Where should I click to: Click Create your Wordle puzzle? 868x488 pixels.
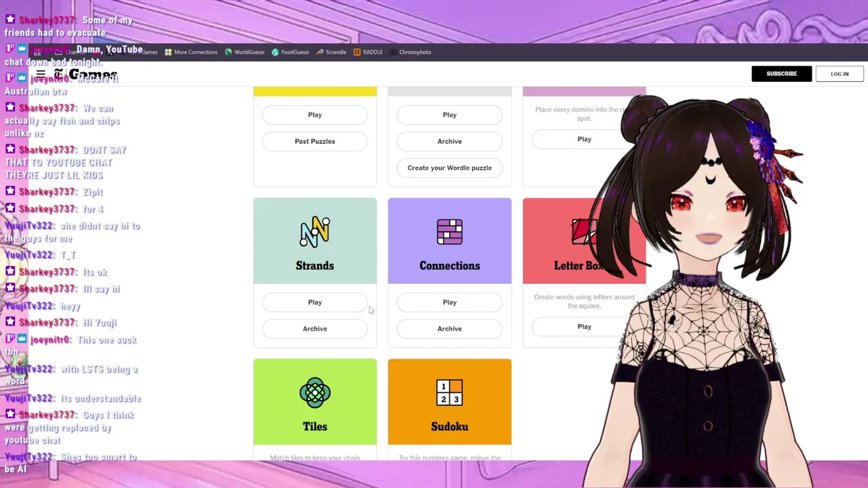(x=450, y=168)
